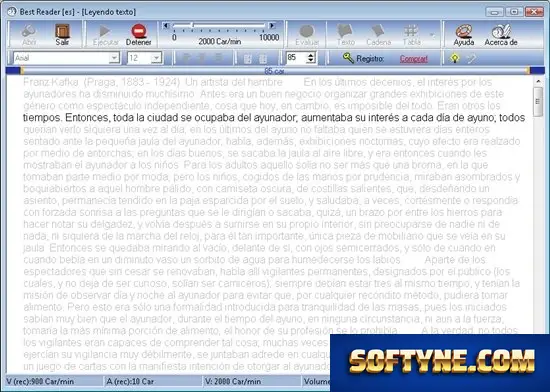
Task: Click the Ejecutar play icon
Action: pos(105,31)
